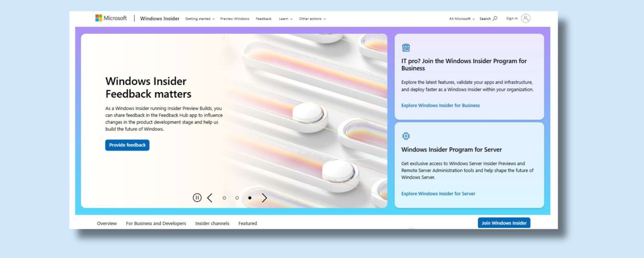This screenshot has width=644, height=258.
Task: Click the Join Windows Insider button
Action: (x=504, y=223)
